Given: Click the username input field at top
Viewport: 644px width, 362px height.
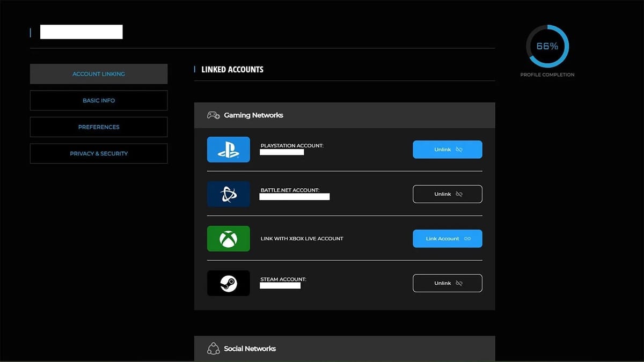Looking at the screenshot, I should pos(81,32).
